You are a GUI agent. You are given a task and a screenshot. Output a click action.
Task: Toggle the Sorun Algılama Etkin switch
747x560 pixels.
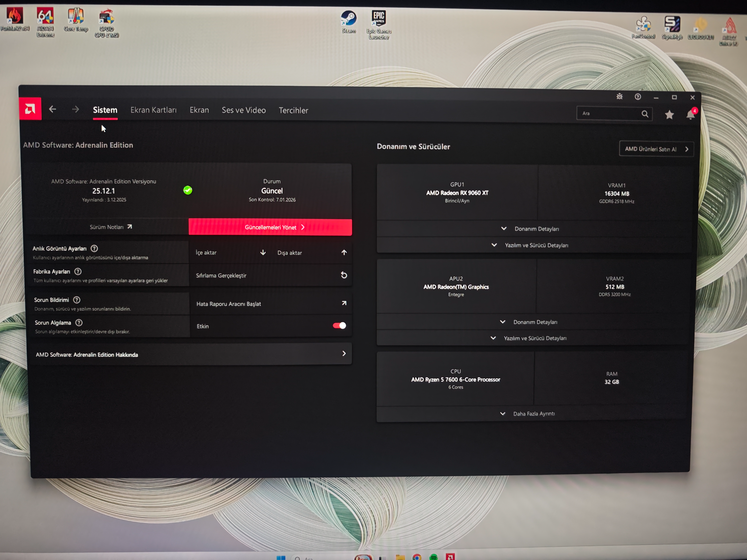point(339,325)
